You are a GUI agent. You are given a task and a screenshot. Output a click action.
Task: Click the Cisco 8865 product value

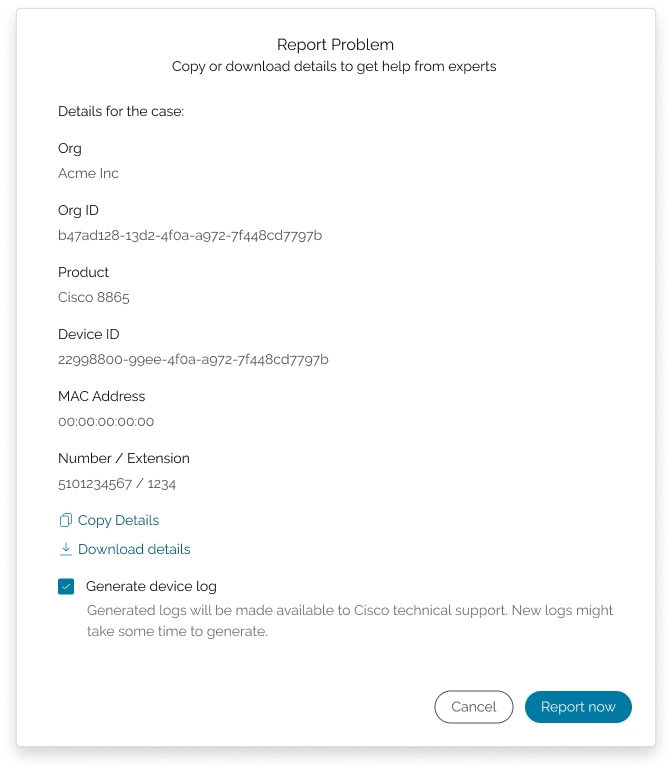(94, 298)
